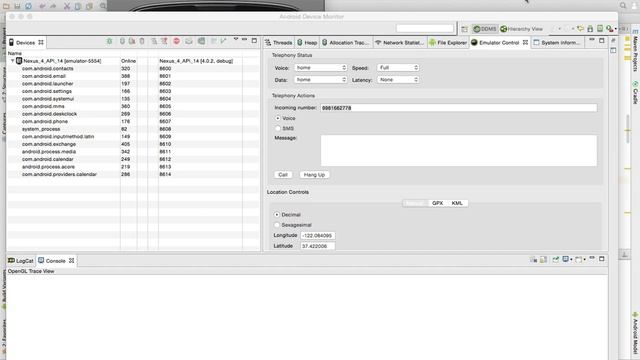Open the Data telephony status dropdown
The image size is (640, 360).
(x=320, y=80)
